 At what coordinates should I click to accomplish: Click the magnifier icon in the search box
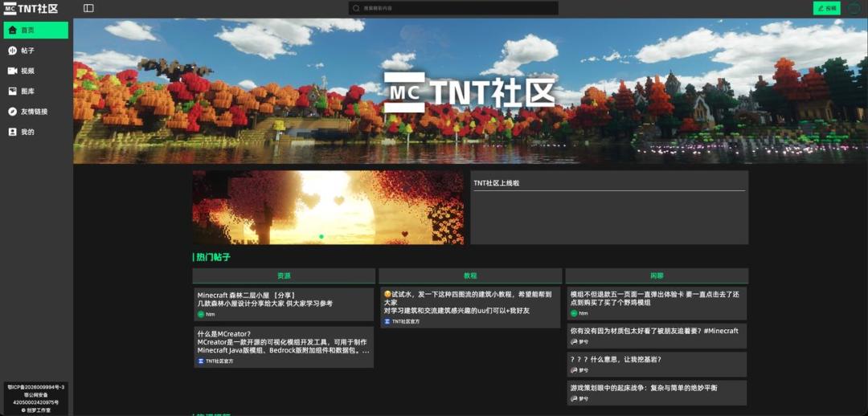pos(357,8)
